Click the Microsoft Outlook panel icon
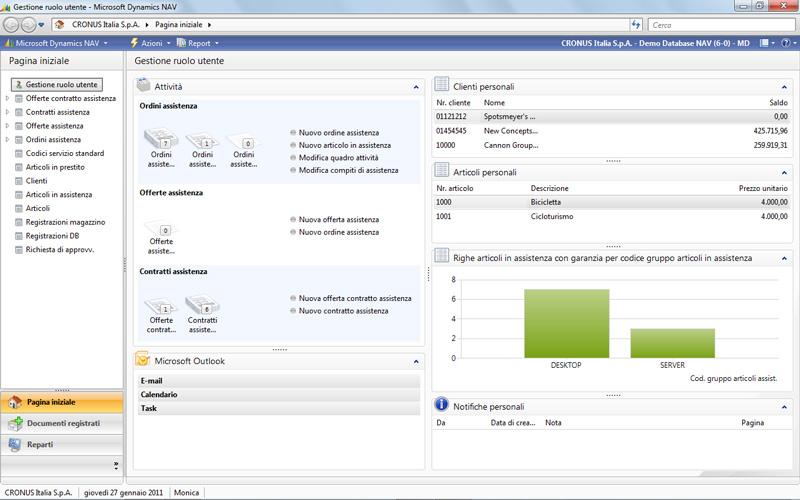The image size is (800, 500). click(x=142, y=360)
